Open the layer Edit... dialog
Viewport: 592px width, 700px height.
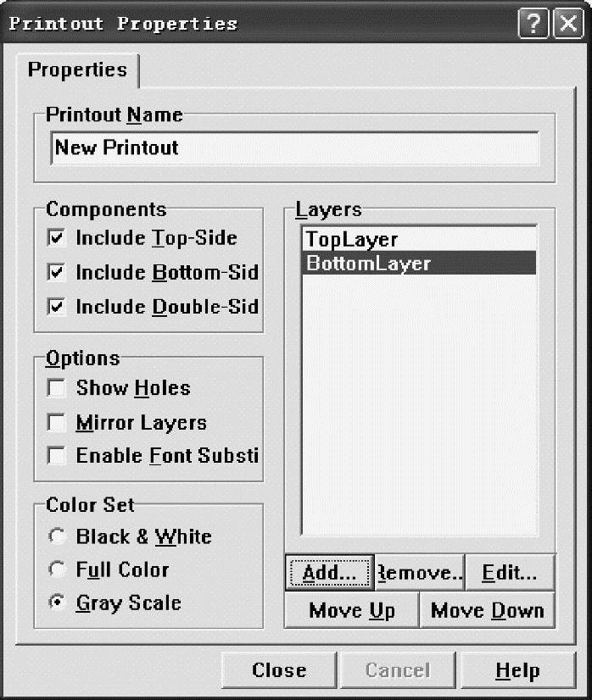click(509, 573)
